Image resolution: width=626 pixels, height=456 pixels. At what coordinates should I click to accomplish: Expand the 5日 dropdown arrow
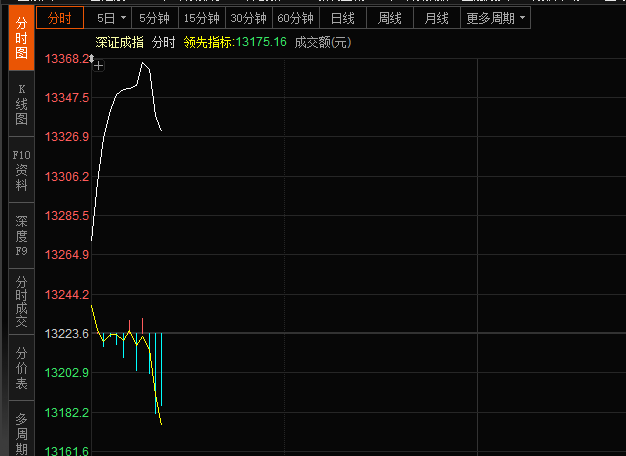[122, 18]
